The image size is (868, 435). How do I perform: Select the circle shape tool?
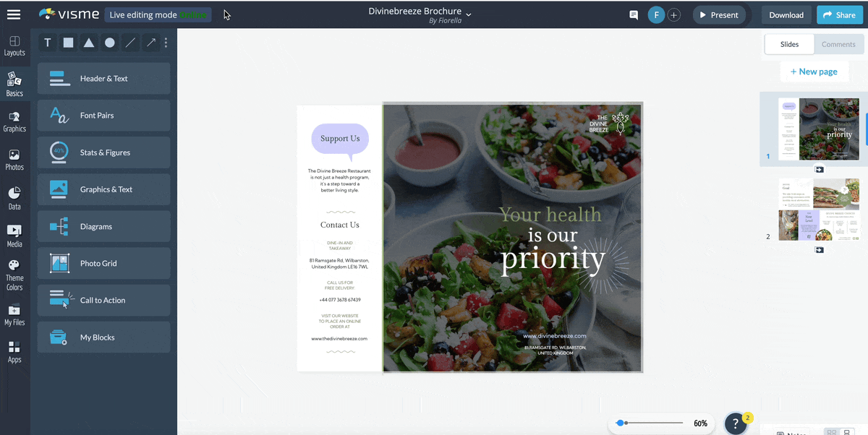coord(109,43)
